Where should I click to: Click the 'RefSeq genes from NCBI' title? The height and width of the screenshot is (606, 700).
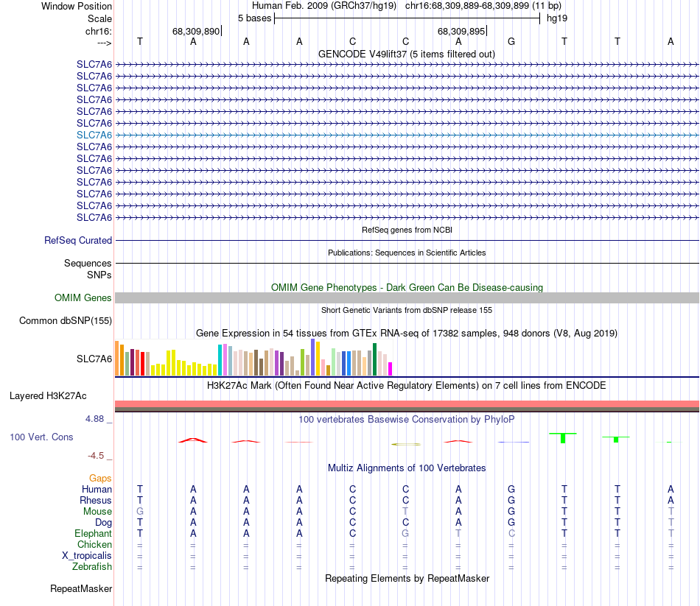tap(407, 230)
